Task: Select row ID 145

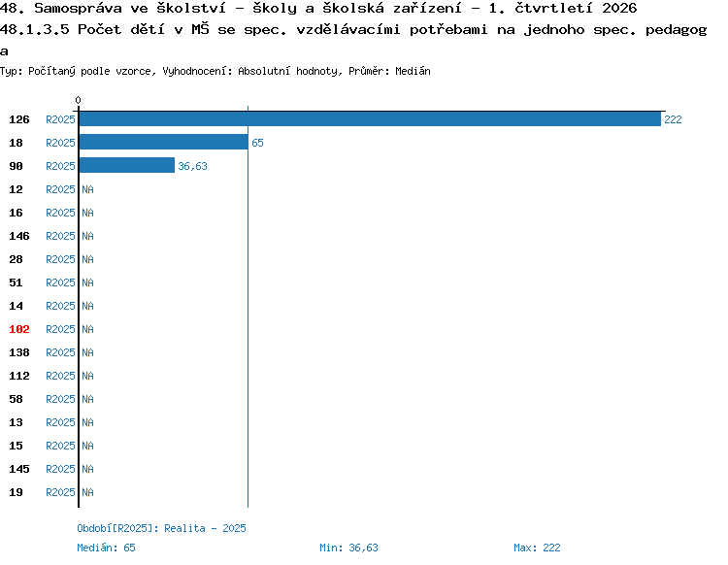Action: [x=19, y=469]
